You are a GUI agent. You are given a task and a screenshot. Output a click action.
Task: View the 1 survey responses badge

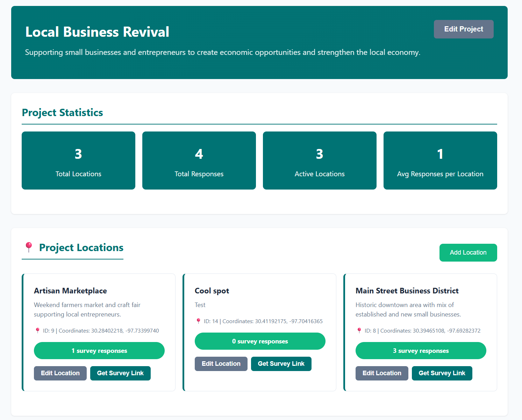pyautogui.click(x=99, y=351)
